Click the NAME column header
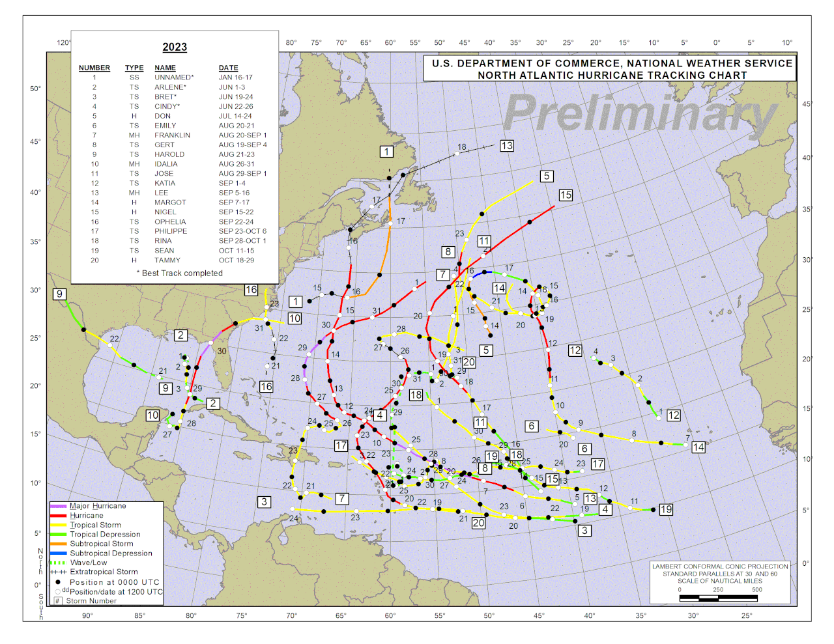Viewport: 834px width, 644px height. [165, 68]
